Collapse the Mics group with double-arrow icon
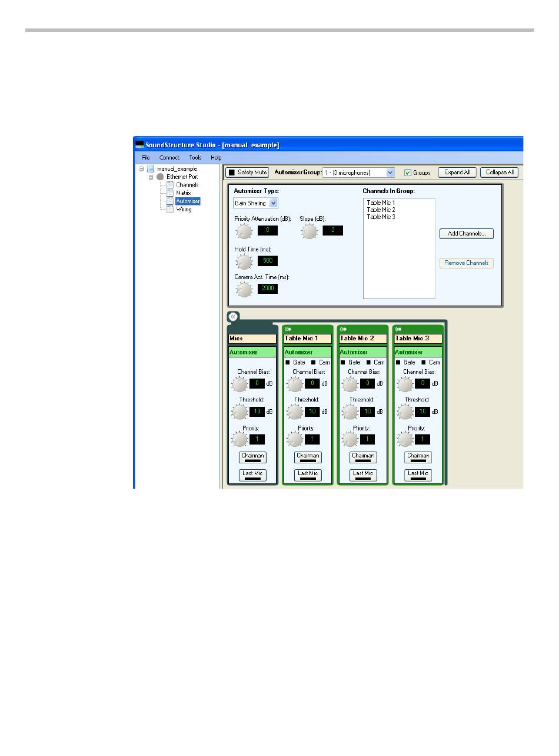 [233, 317]
